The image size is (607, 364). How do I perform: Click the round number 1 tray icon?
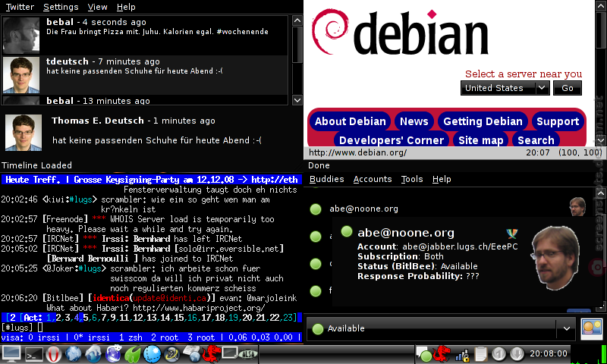pos(498,354)
